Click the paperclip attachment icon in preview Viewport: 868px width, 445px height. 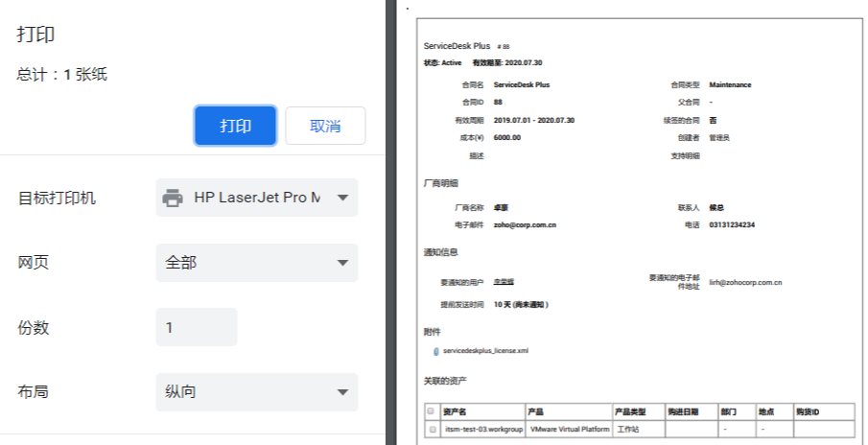436,351
